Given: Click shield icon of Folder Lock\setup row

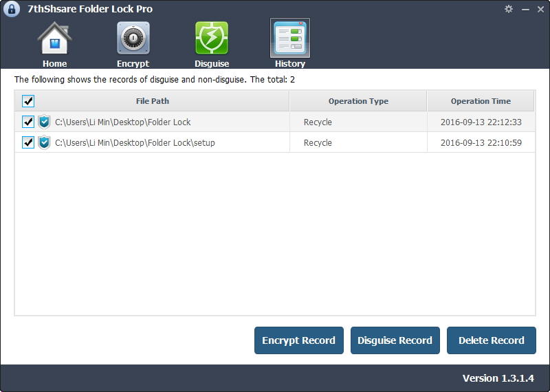Looking at the screenshot, I should (x=44, y=142).
